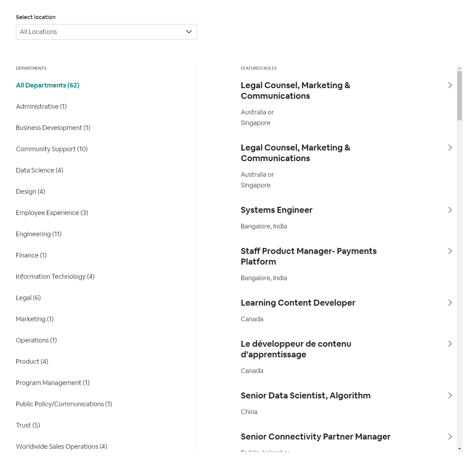Click arrow beside Senior Data Scientist, Algorithm
This screenshot has height=470, width=476.
pos(450,396)
